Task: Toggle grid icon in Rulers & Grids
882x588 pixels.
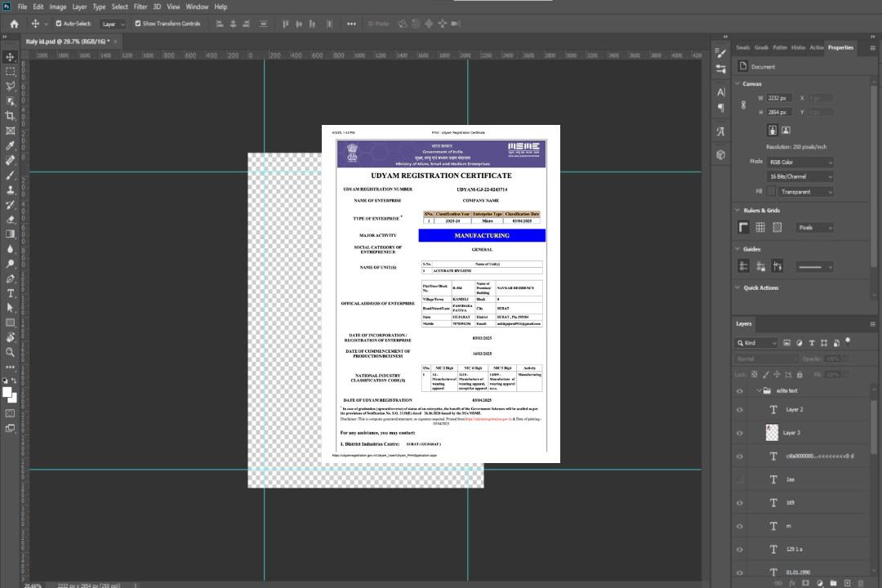Action: (760, 227)
